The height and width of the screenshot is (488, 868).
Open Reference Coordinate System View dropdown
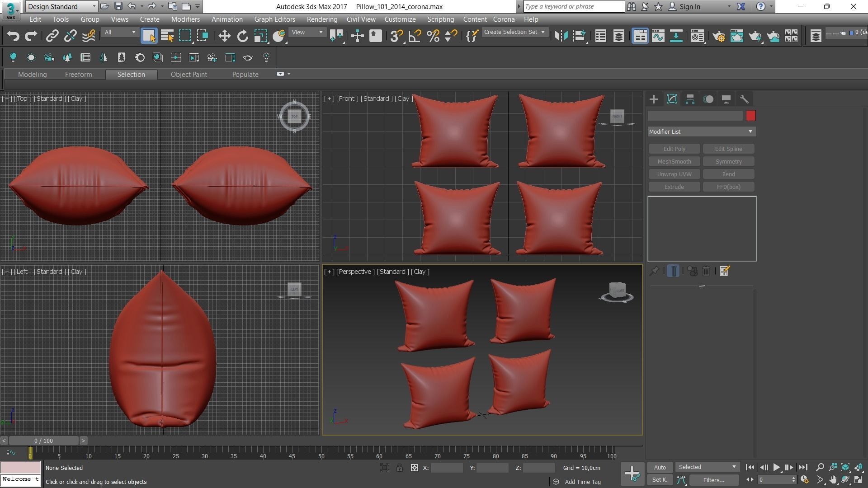tap(307, 32)
